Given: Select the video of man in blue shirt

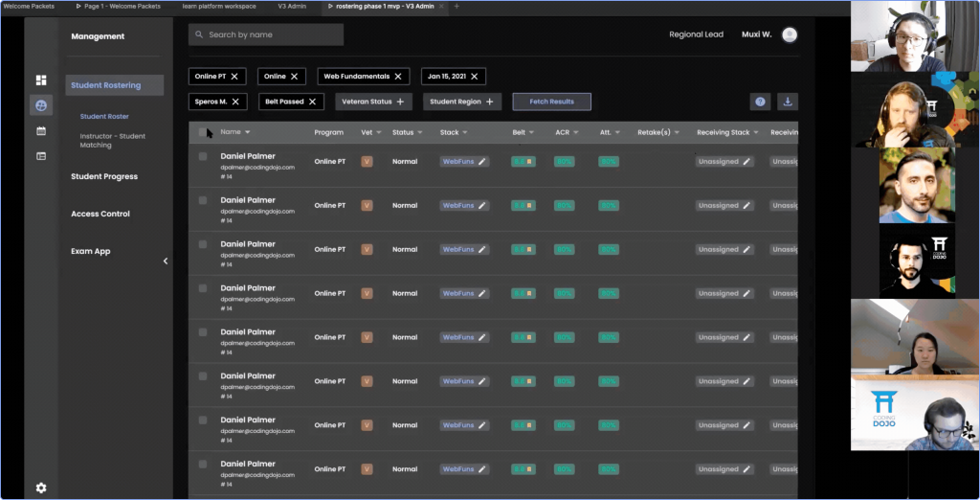Looking at the screenshot, I should coord(917,185).
